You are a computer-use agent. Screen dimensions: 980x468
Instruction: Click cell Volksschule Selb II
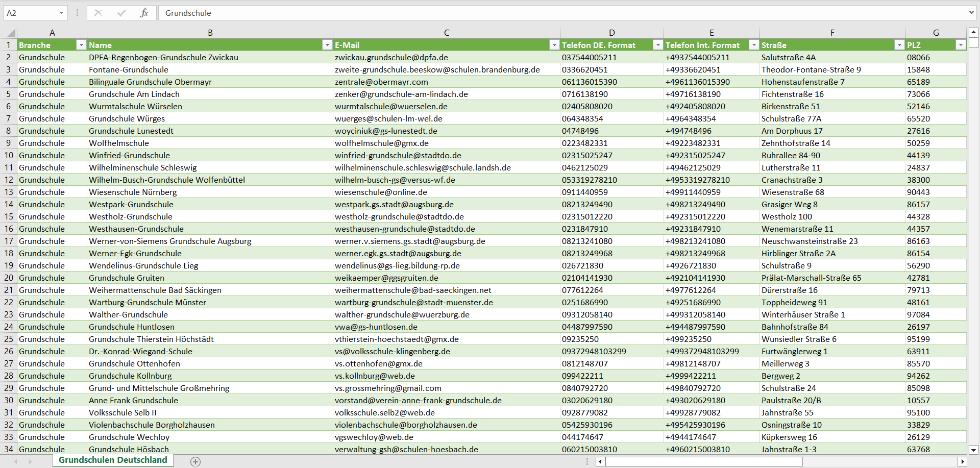point(210,412)
